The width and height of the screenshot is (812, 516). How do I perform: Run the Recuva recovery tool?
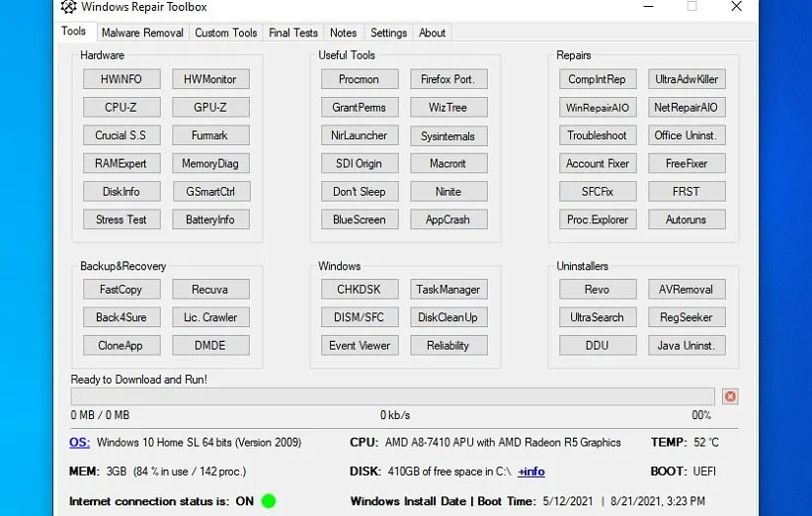click(x=210, y=290)
